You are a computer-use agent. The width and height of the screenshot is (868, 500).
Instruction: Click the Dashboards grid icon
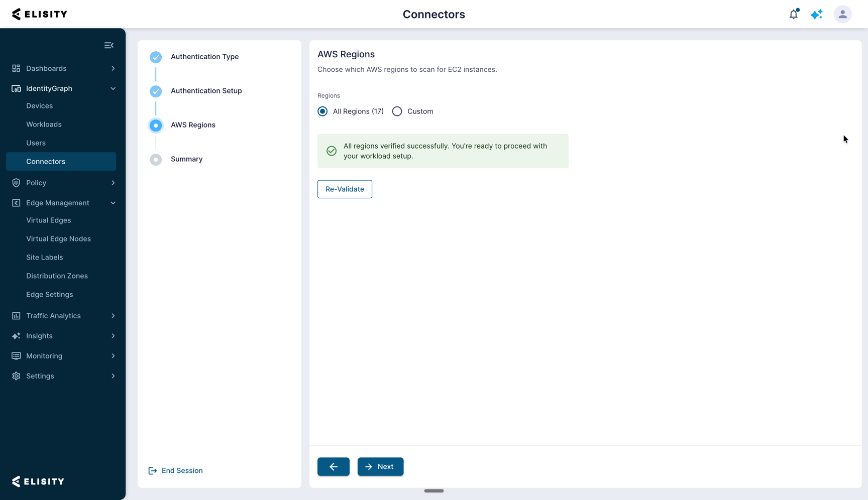pos(16,68)
